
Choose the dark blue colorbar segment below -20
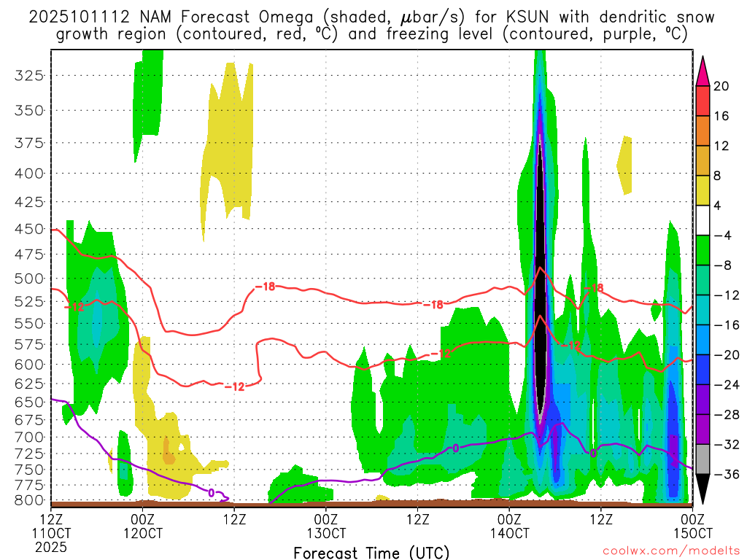(x=703, y=370)
